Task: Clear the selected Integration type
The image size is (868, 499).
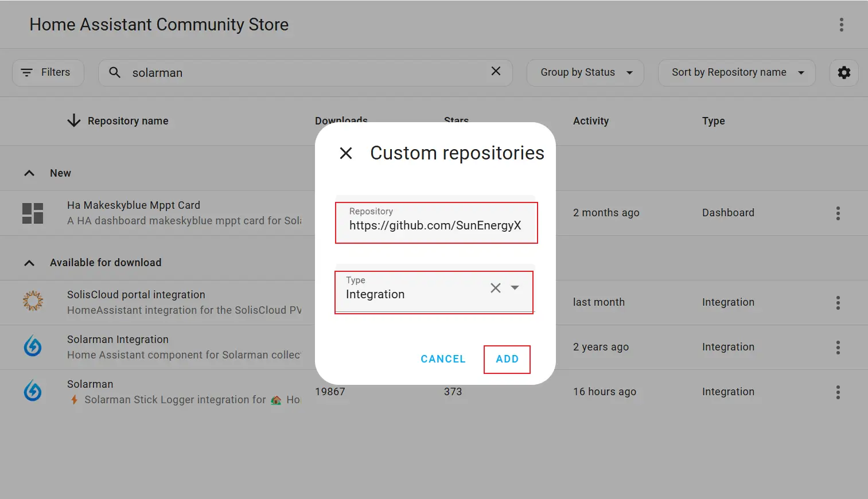Action: click(x=496, y=288)
